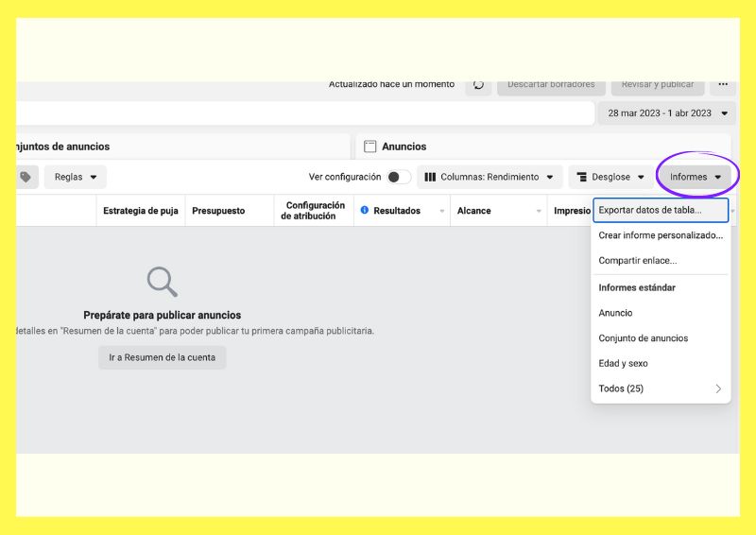Click the Revisar y publicar button
The height and width of the screenshot is (535, 756).
click(x=658, y=84)
